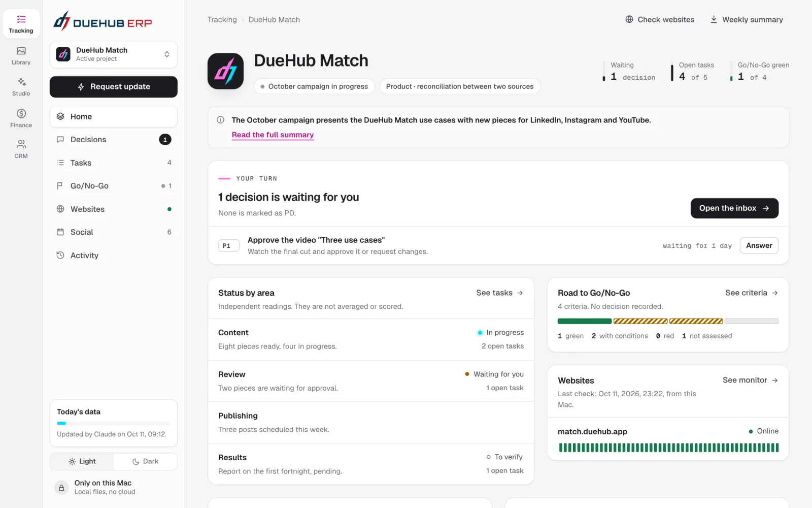
Task: Click the Tracking breadcrumb
Action: click(x=222, y=20)
